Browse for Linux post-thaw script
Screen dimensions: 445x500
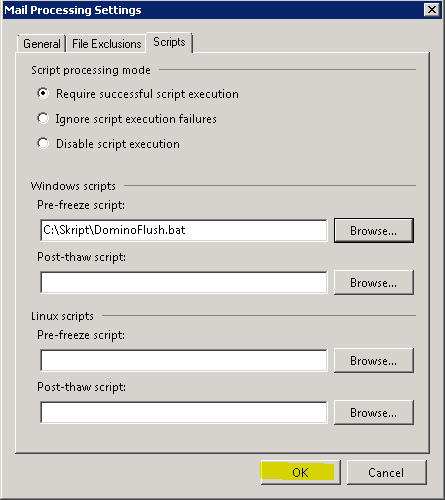tap(374, 412)
